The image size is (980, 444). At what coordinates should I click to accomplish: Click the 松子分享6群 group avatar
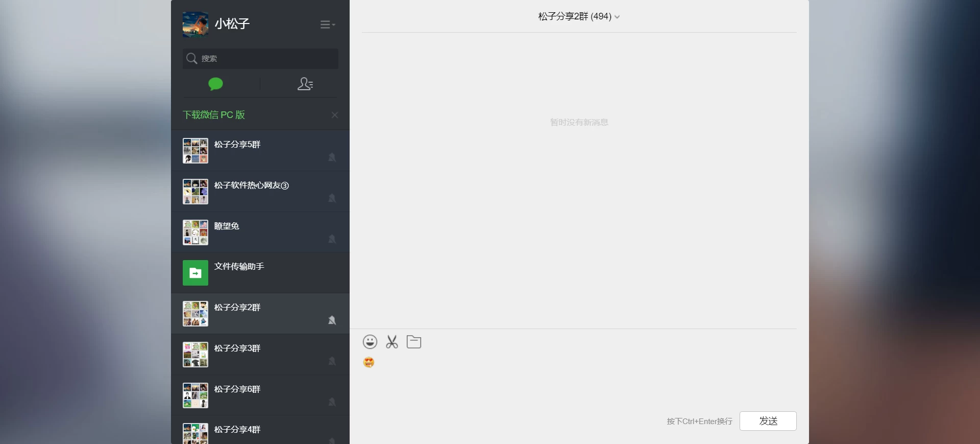point(195,395)
